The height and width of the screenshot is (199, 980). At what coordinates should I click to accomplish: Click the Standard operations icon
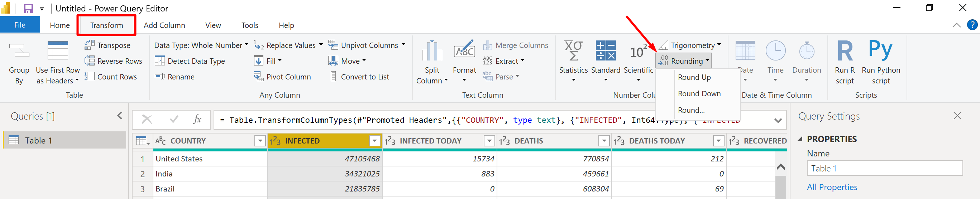click(x=606, y=50)
